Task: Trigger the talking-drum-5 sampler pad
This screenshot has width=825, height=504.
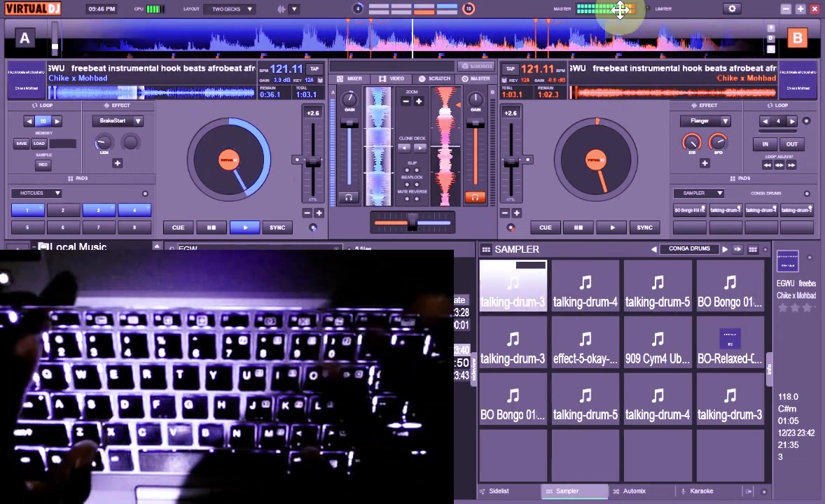Action: pyautogui.click(x=658, y=287)
